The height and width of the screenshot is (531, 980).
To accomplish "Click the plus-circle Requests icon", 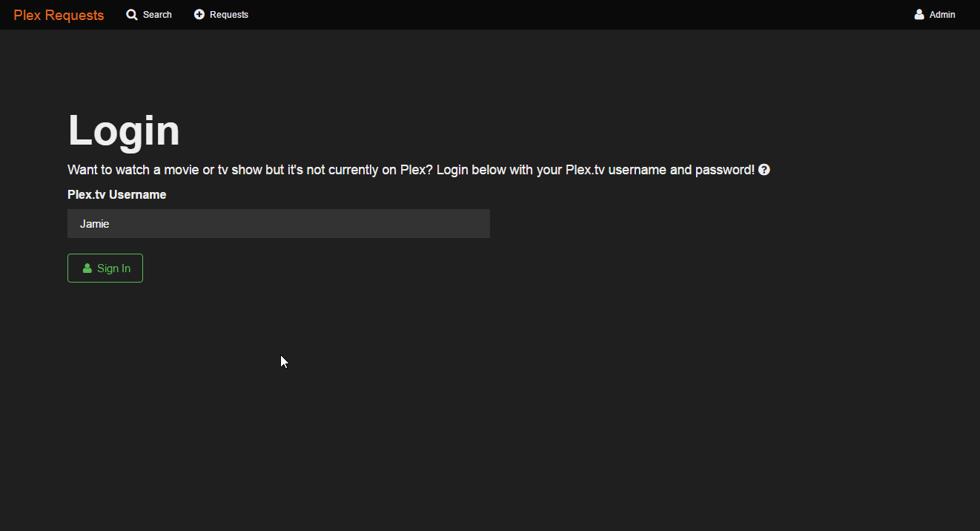I will tap(199, 15).
